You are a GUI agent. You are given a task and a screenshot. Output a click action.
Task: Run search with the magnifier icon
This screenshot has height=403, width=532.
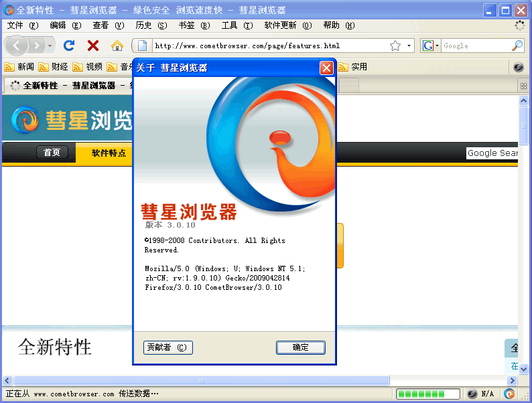tap(517, 46)
